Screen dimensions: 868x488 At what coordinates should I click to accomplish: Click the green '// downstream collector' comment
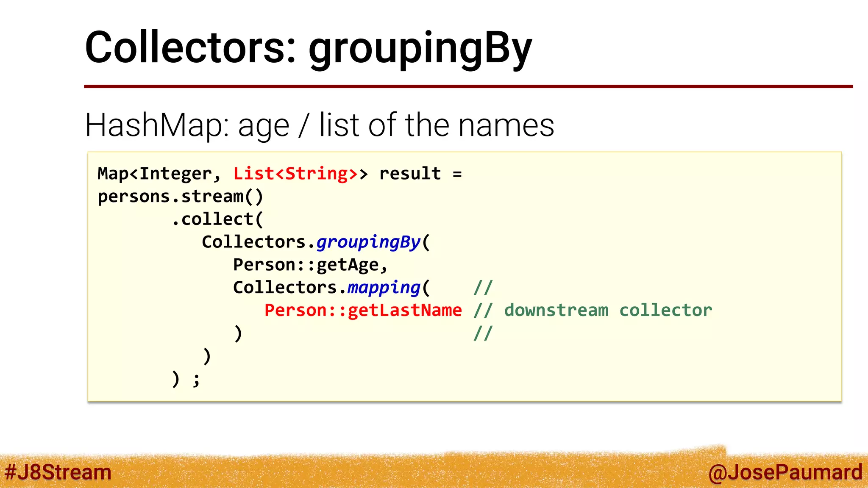pos(593,311)
